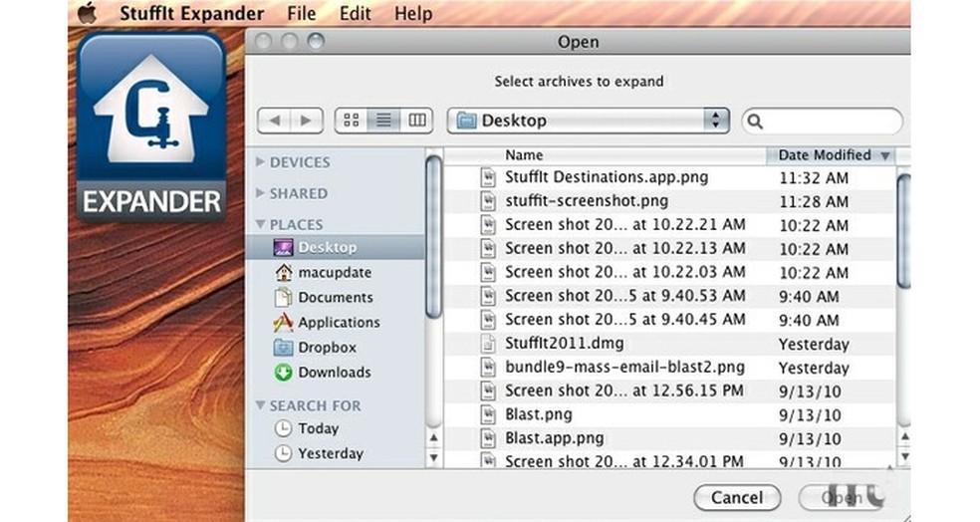Go forward with the right arrow button
Image resolution: width=980 pixels, height=522 pixels.
click(307, 121)
